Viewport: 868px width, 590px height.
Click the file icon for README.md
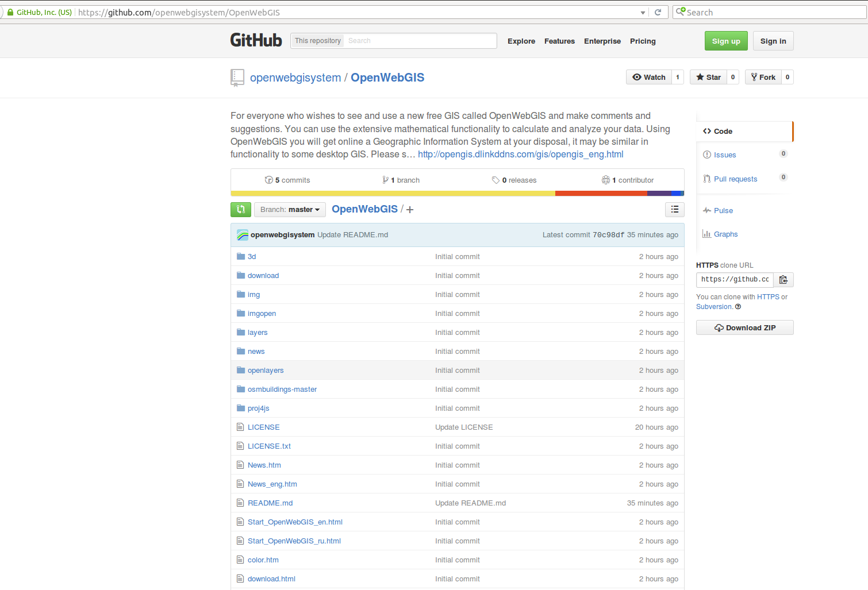(240, 503)
